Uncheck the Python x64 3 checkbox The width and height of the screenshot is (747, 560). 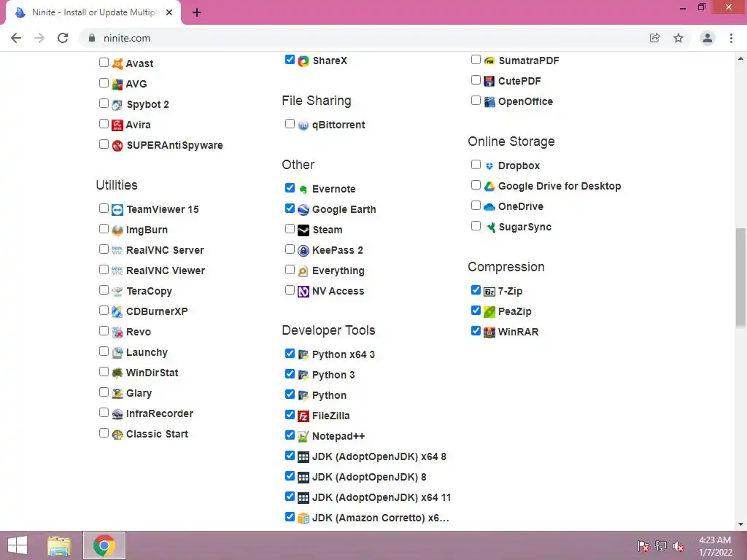point(290,354)
